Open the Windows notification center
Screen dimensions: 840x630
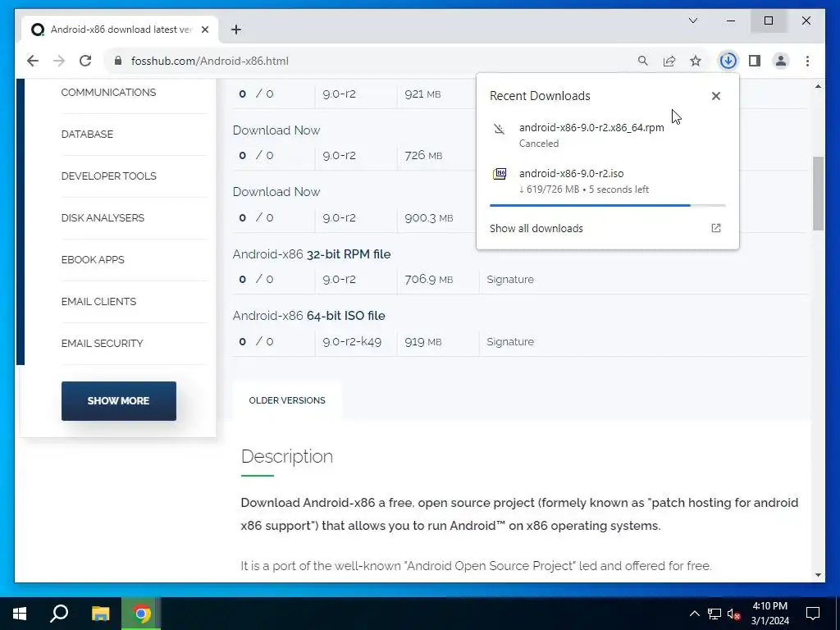813,614
